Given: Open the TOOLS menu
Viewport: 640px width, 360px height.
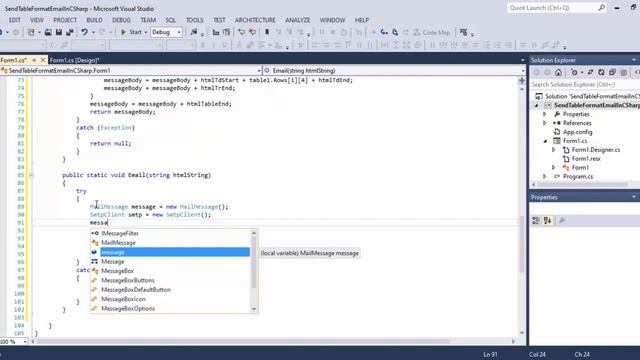Looking at the screenshot, I should click(x=195, y=20).
